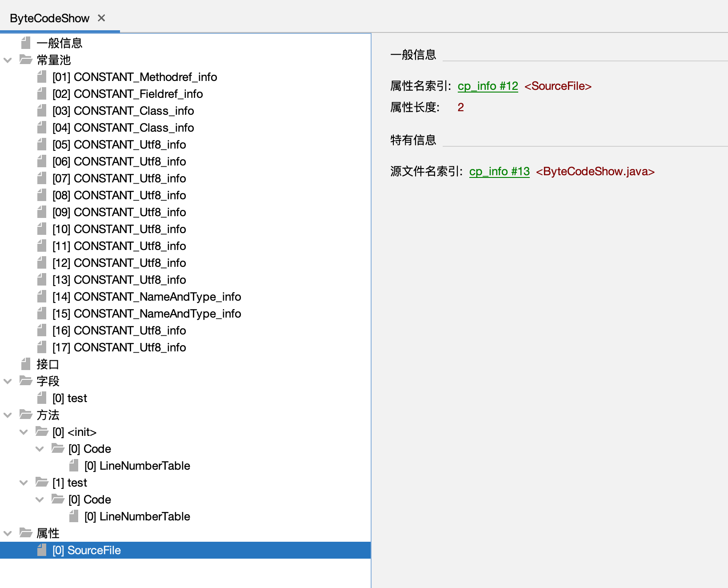The width and height of the screenshot is (728, 588).
Task: Select [0] SourceFile attribute item
Action: tap(86, 550)
